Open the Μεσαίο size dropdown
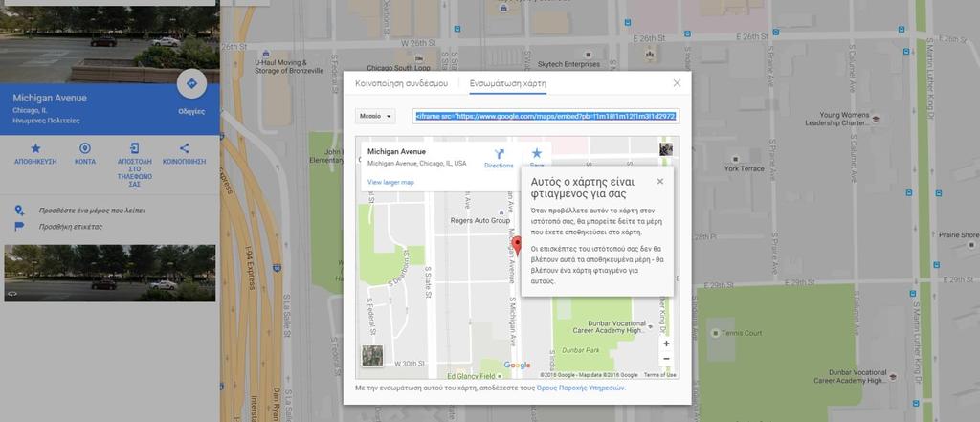The width and height of the screenshot is (980, 422). [x=375, y=117]
